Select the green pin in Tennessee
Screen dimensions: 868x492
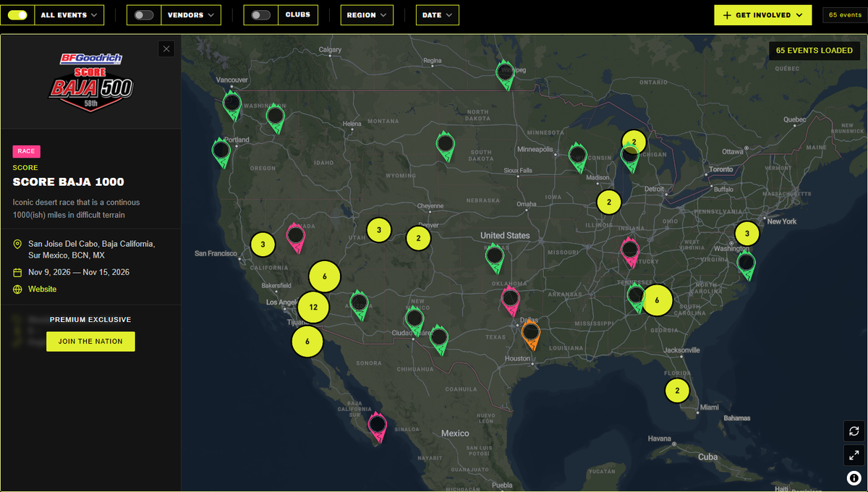point(636,297)
